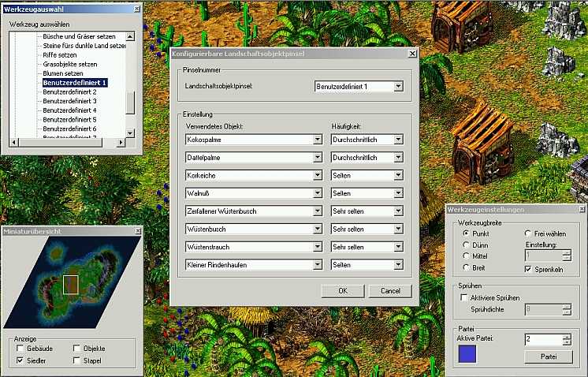Select Breit tool width radio button

pos(466,268)
